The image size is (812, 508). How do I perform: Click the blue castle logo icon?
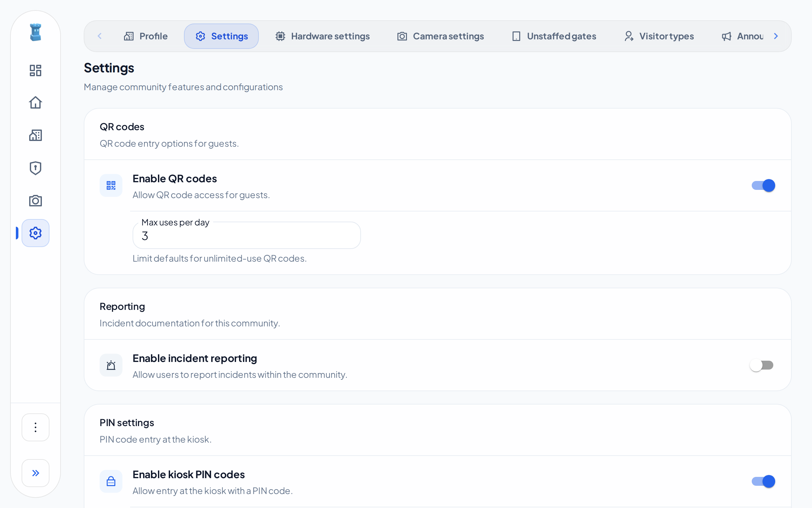(35, 32)
